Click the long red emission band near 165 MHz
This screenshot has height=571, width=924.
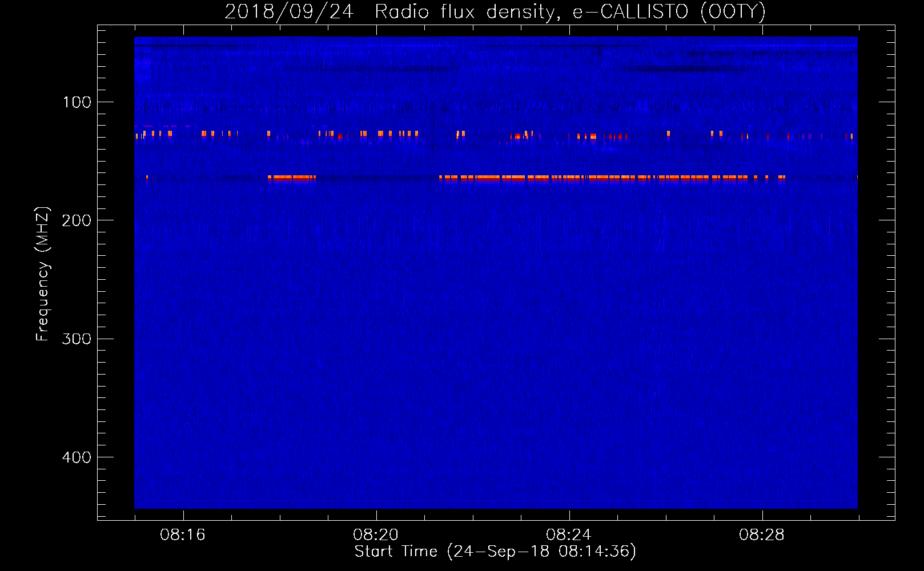coord(612,178)
